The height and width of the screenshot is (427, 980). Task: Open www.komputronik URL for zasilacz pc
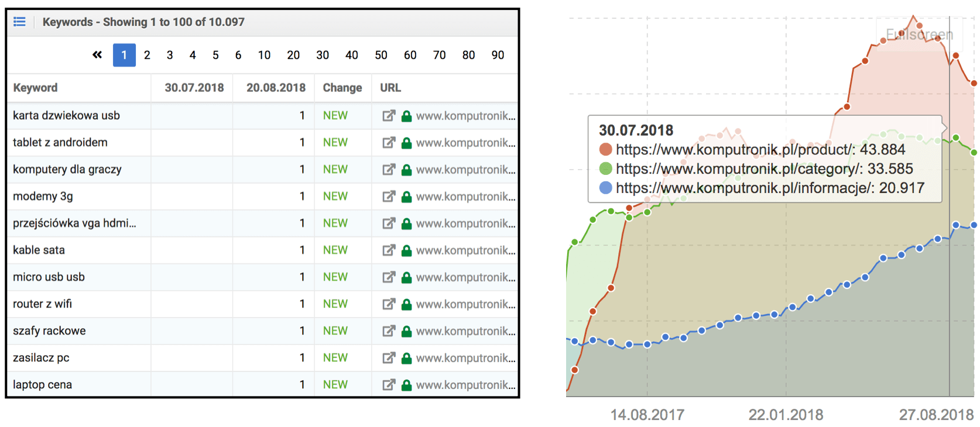[x=466, y=358]
